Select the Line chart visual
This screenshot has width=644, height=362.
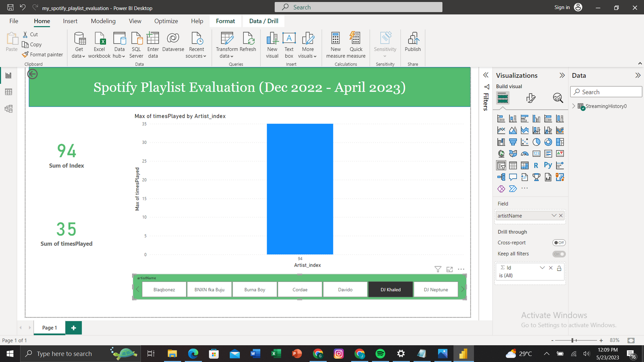pos(501,130)
